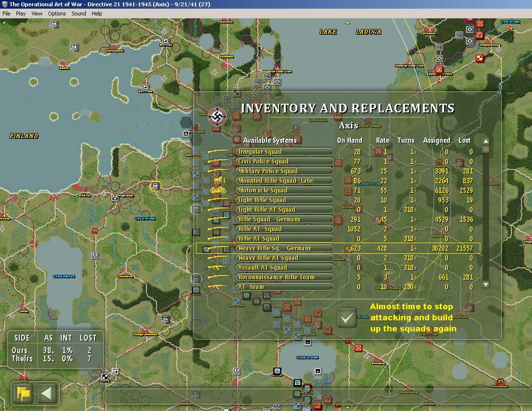Image resolution: width=532 pixels, height=411 pixels.
Task: Select Heavy Rifle AT Squad entry
Action: (x=284, y=258)
